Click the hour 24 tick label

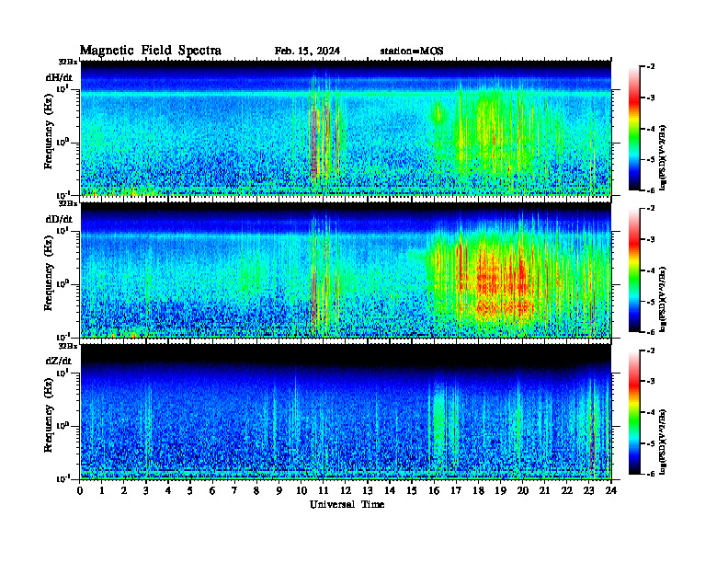[611, 490]
